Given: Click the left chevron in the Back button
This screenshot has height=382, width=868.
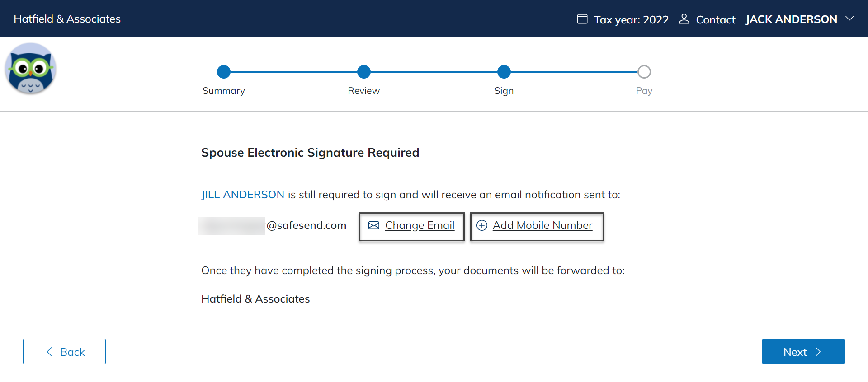Looking at the screenshot, I should 49,352.
